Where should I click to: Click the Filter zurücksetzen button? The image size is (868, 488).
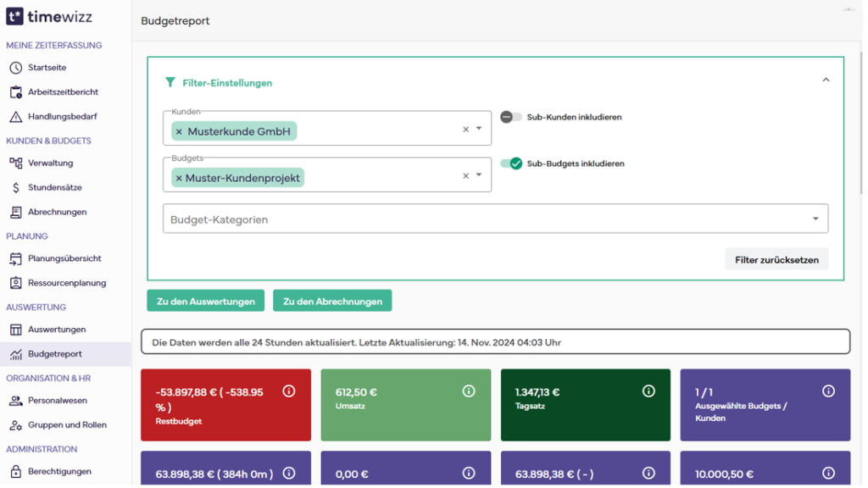tap(776, 258)
